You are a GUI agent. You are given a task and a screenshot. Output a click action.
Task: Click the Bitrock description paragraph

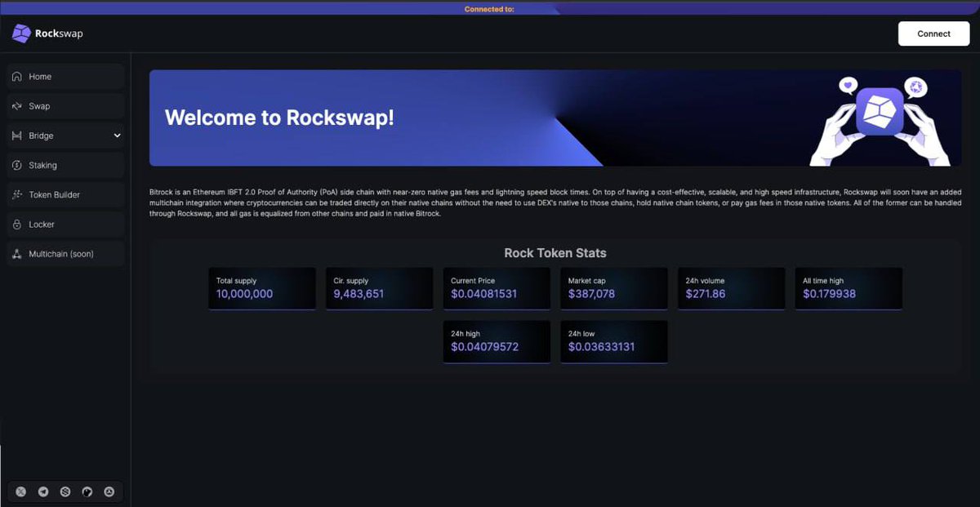555,202
